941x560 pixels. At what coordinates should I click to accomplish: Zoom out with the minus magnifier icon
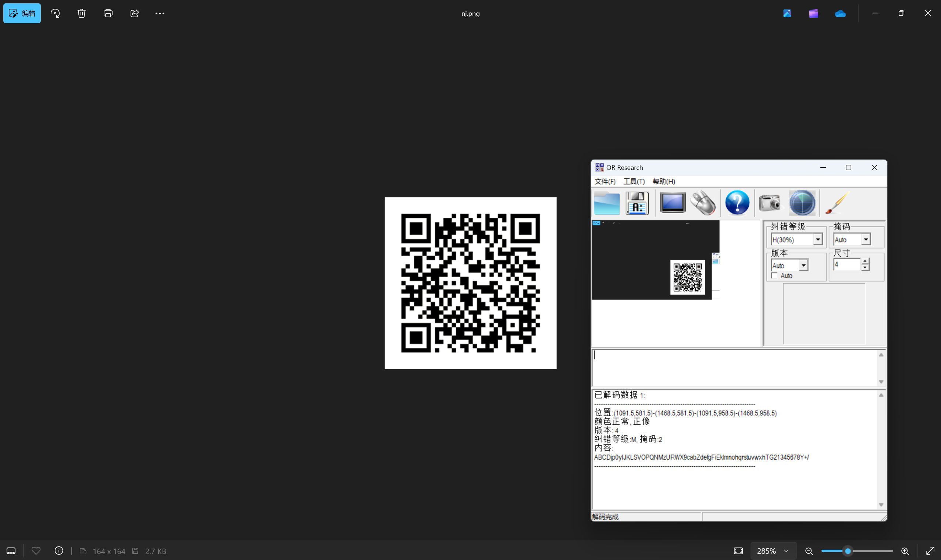pyautogui.click(x=809, y=551)
